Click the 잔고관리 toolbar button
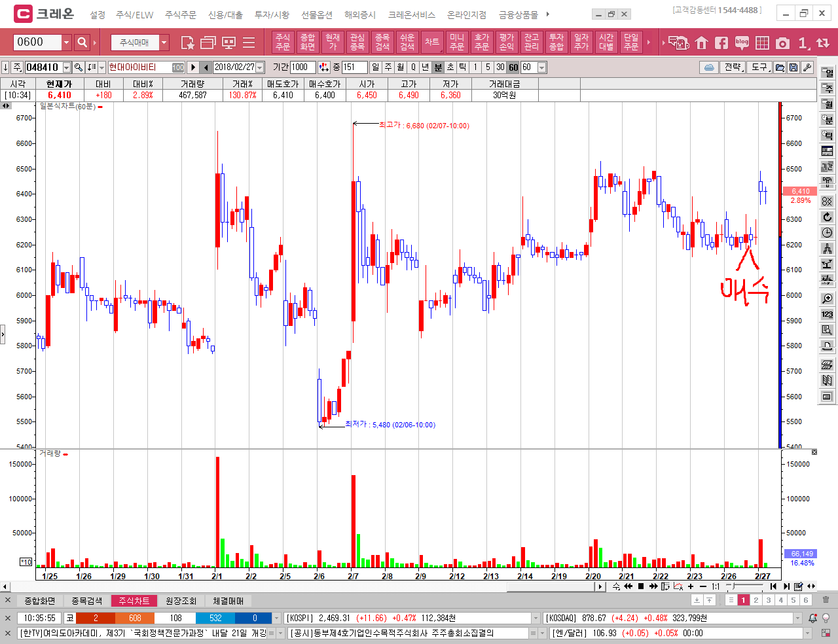This screenshot has height=644, width=838. [x=532, y=42]
